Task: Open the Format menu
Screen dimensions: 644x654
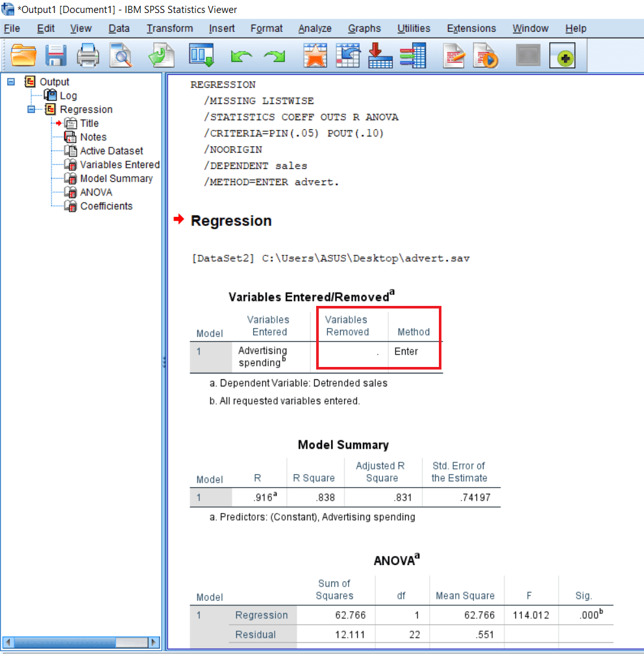Action: pyautogui.click(x=266, y=29)
